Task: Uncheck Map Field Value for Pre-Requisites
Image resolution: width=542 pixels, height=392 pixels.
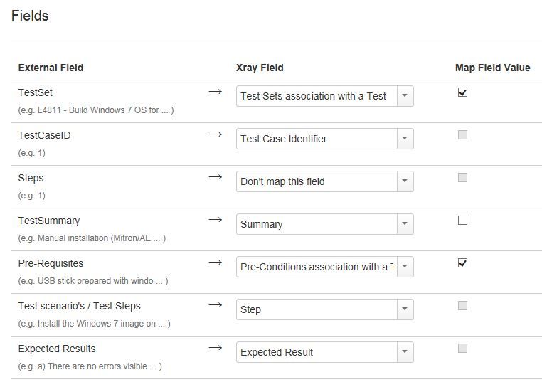Action: (462, 263)
